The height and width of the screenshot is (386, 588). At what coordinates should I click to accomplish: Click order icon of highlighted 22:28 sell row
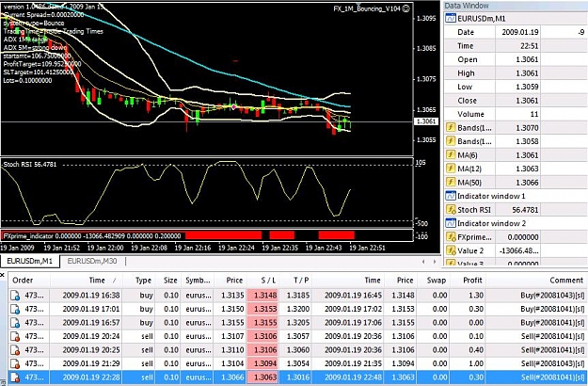pos(15,378)
